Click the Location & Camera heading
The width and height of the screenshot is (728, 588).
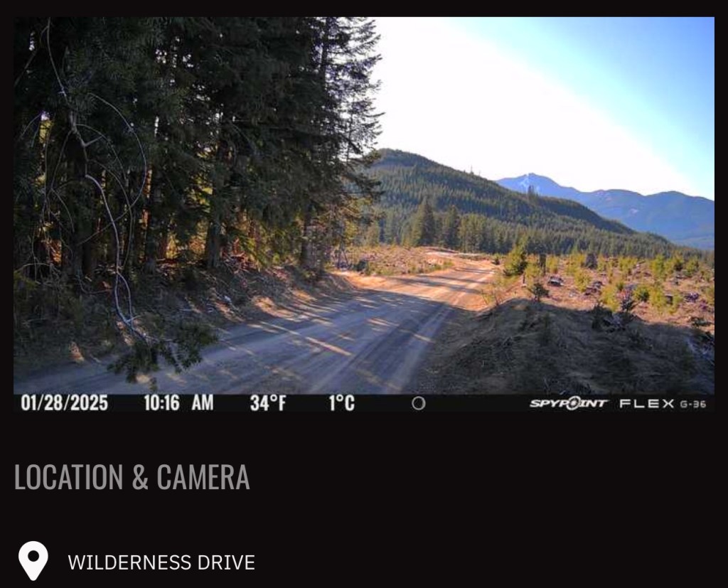[132, 476]
